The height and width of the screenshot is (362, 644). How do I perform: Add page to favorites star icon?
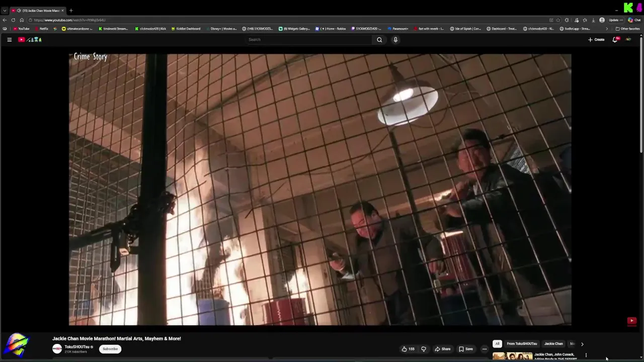[558, 20]
